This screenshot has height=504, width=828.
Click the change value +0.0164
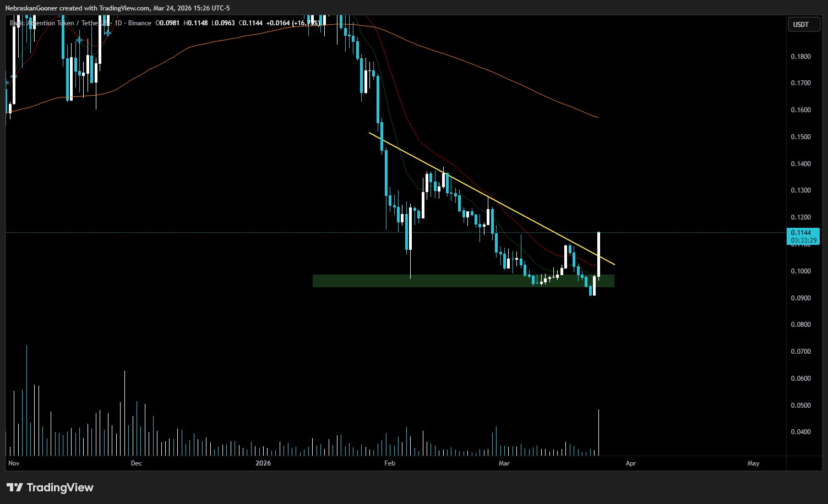click(278, 23)
